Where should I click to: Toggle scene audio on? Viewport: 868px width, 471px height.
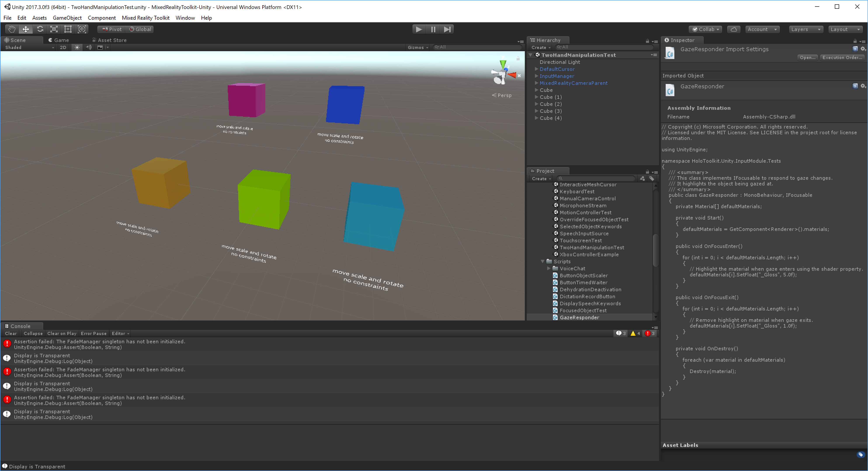click(89, 47)
